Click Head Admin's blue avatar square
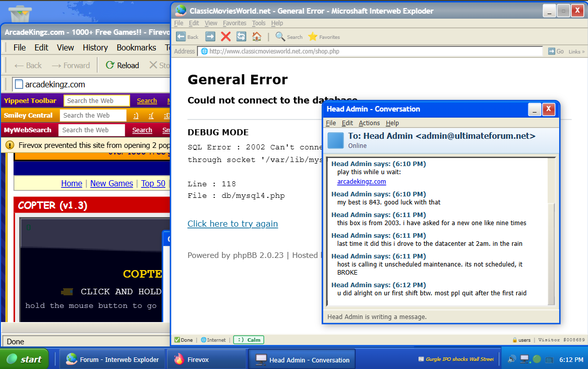This screenshot has height=369, width=588. [x=336, y=140]
